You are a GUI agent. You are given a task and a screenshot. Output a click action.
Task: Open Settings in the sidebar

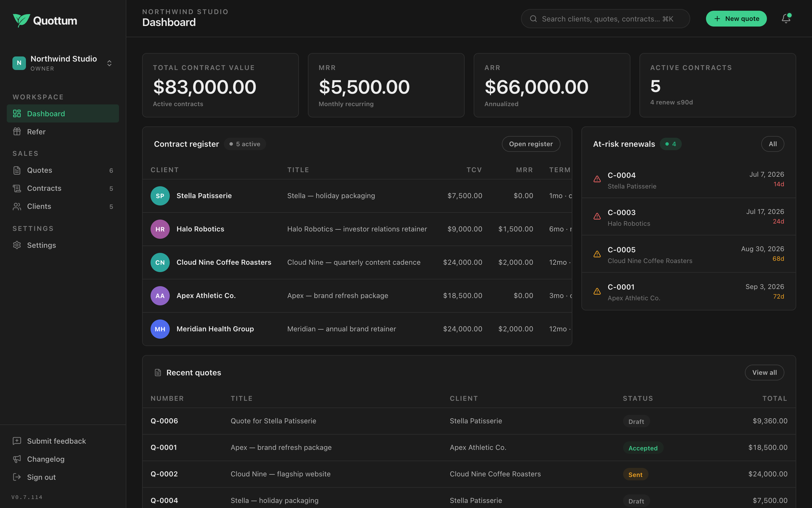(63, 245)
